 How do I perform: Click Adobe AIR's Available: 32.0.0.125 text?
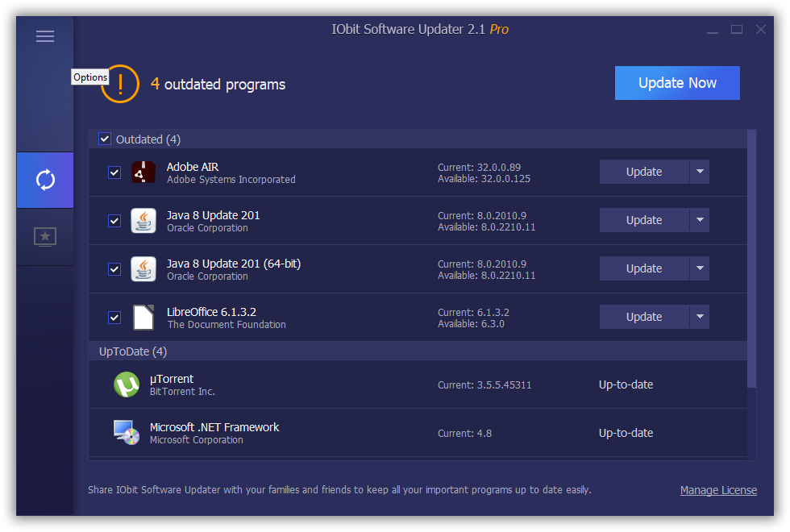[x=484, y=179]
